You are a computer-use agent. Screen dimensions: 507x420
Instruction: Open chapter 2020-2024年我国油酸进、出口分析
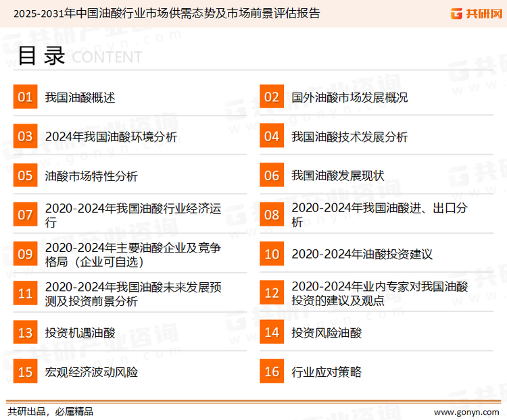coord(380,215)
